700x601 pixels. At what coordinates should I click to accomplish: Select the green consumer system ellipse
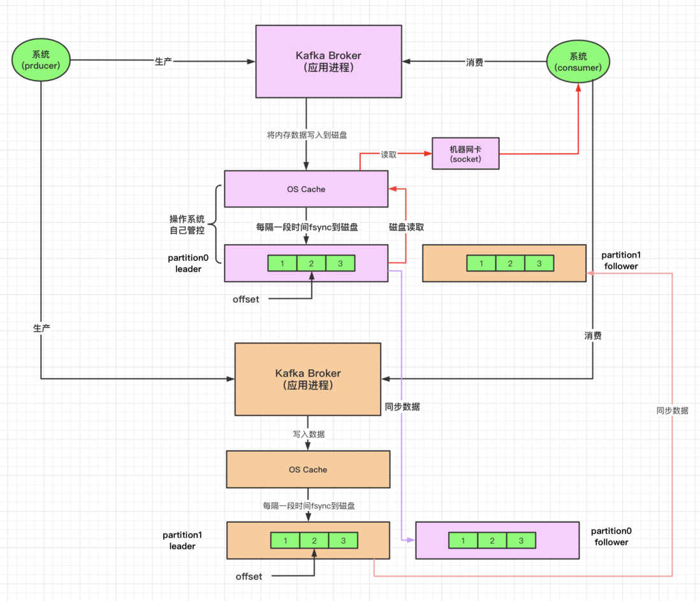tap(578, 62)
